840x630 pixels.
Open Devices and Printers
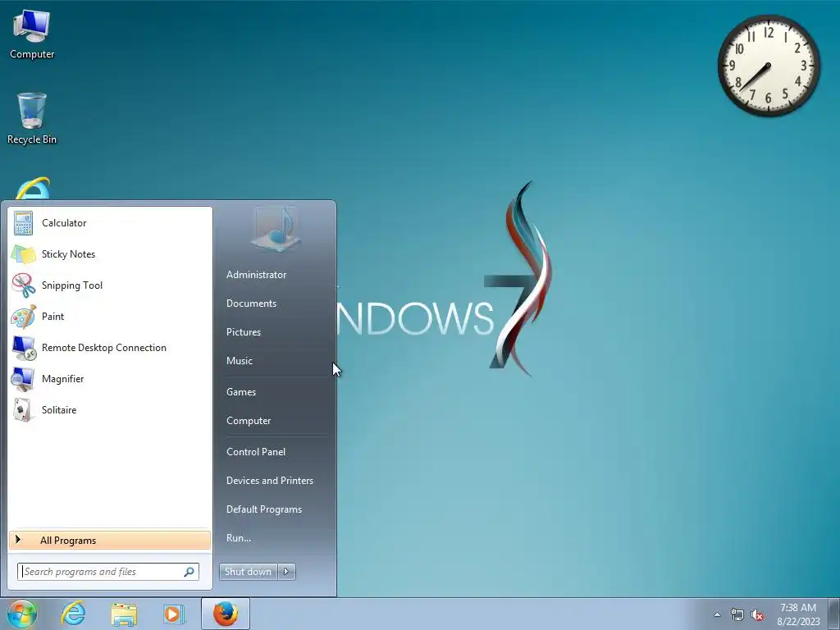point(269,481)
